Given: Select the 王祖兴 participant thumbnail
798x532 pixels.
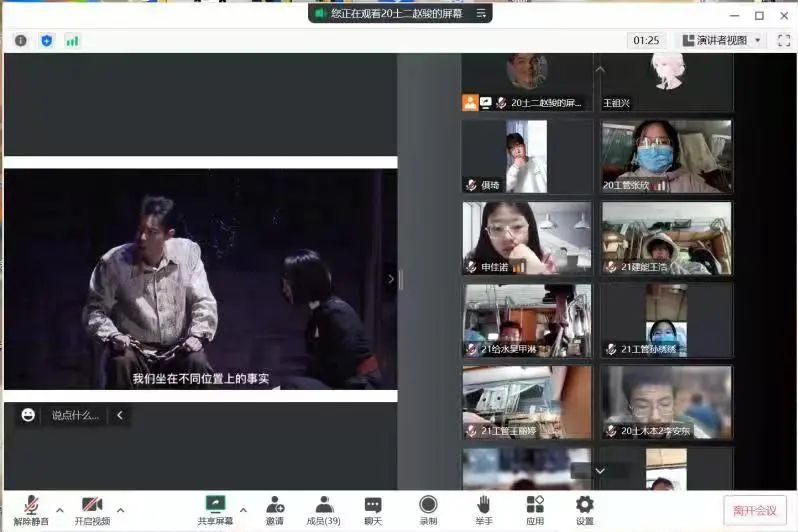Looking at the screenshot, I should coord(667,82).
